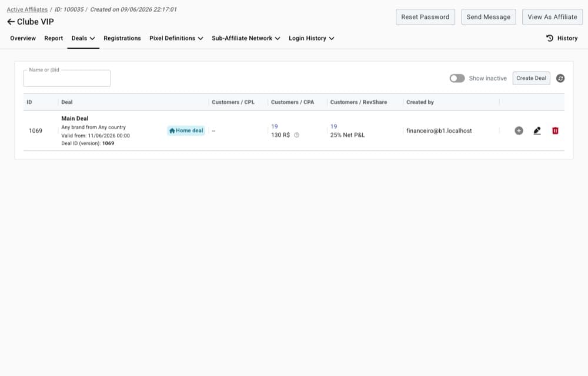The width and height of the screenshot is (588, 376).
Task: Open the Sub-Affiliate Network dropdown
Action: click(x=246, y=38)
